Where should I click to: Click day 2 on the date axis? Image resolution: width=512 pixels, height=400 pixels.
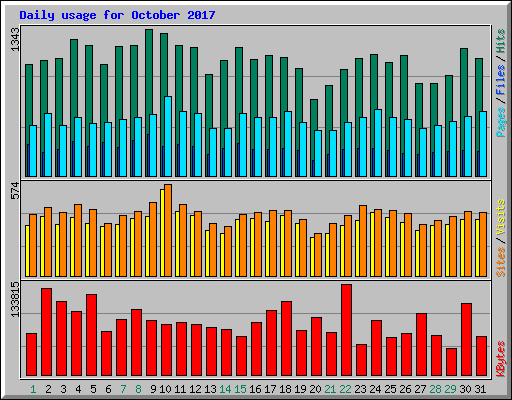tap(48, 389)
